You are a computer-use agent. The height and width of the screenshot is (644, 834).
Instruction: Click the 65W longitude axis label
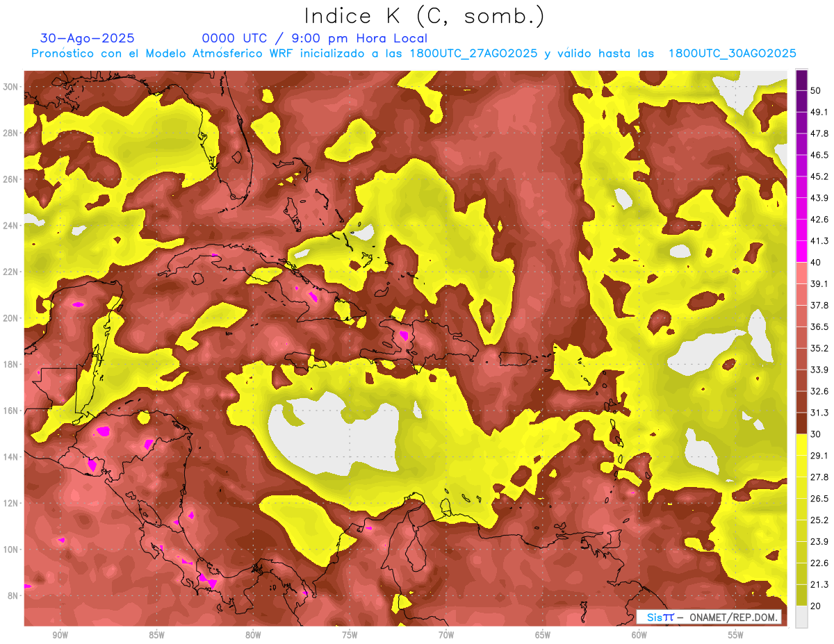pyautogui.click(x=543, y=635)
